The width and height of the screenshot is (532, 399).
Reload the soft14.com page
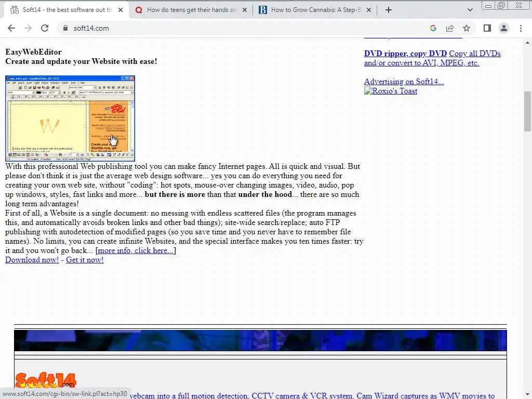(45, 28)
